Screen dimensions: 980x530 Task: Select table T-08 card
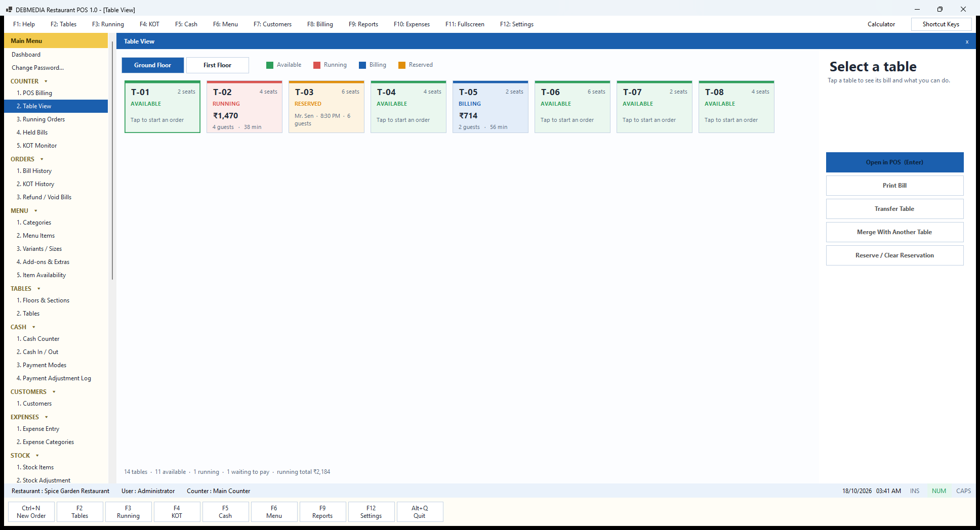point(737,107)
